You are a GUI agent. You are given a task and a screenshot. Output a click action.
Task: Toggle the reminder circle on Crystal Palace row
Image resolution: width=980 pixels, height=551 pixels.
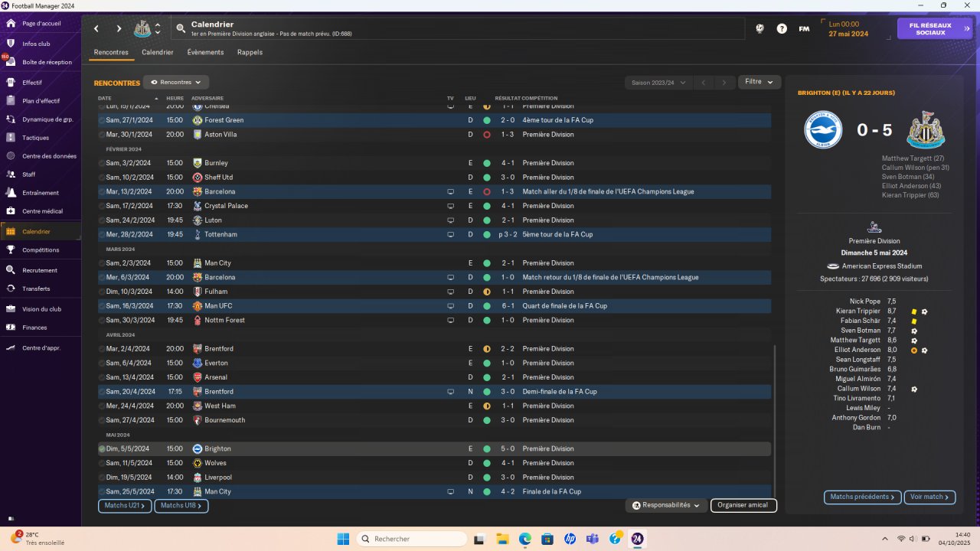tap(102, 206)
